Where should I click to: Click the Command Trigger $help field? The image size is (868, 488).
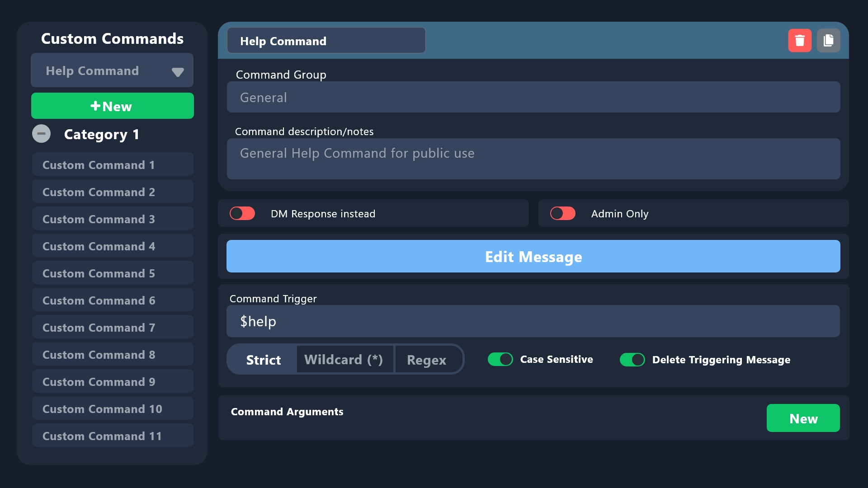coord(533,321)
